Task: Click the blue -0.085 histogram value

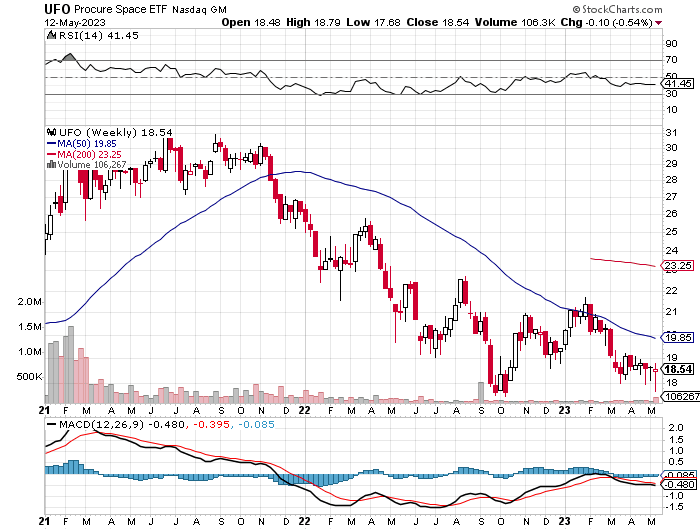Action: pos(256,424)
